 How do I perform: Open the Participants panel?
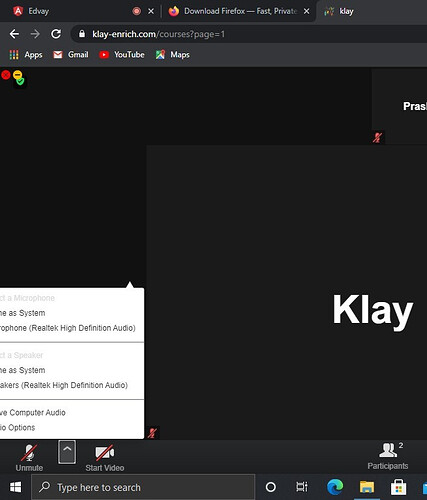[388, 456]
